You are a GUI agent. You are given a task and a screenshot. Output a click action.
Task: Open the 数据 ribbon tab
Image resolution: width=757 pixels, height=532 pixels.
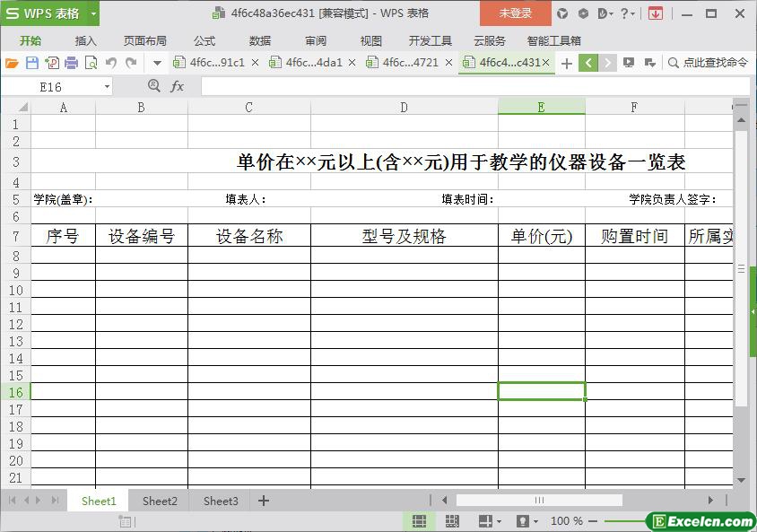(260, 40)
